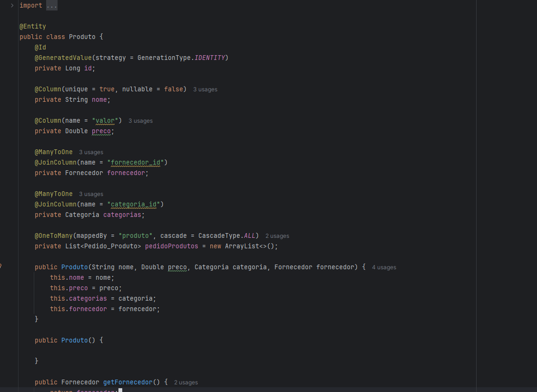Open "3 usages" hint on @ManyToOne above fornecedor_id
The height and width of the screenshot is (392, 537).
pos(91,152)
